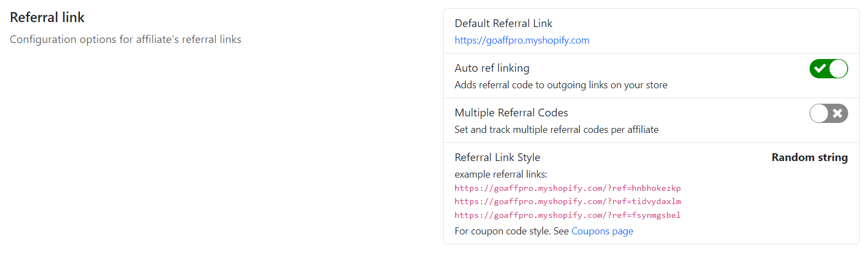Click the green checkmark icon on the toggle
The width and height of the screenshot is (868, 257).
pyautogui.click(x=820, y=69)
